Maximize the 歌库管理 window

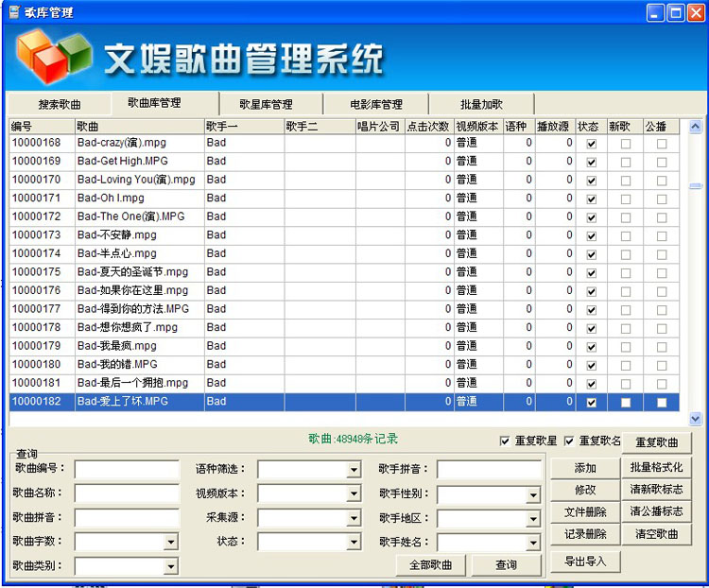[676, 12]
